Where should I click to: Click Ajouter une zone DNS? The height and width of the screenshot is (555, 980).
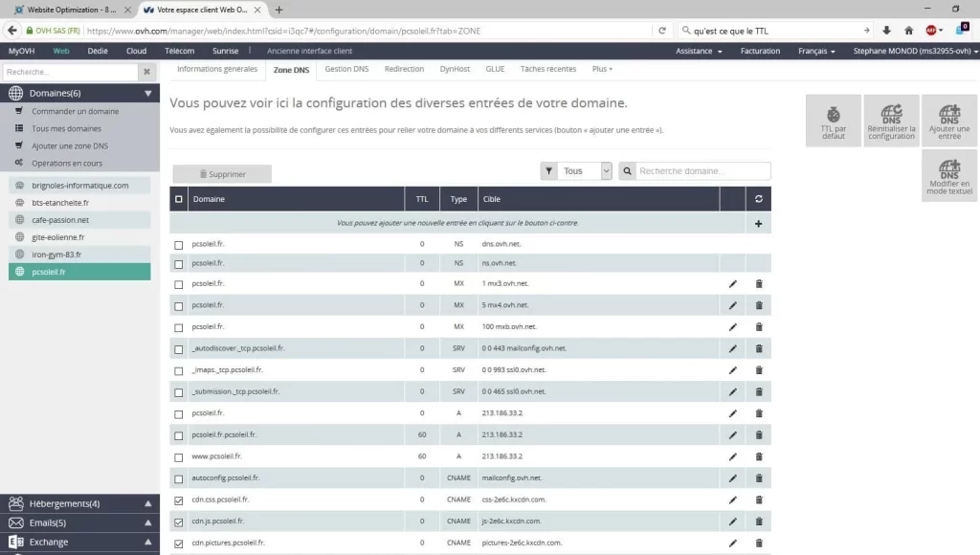[x=70, y=145]
